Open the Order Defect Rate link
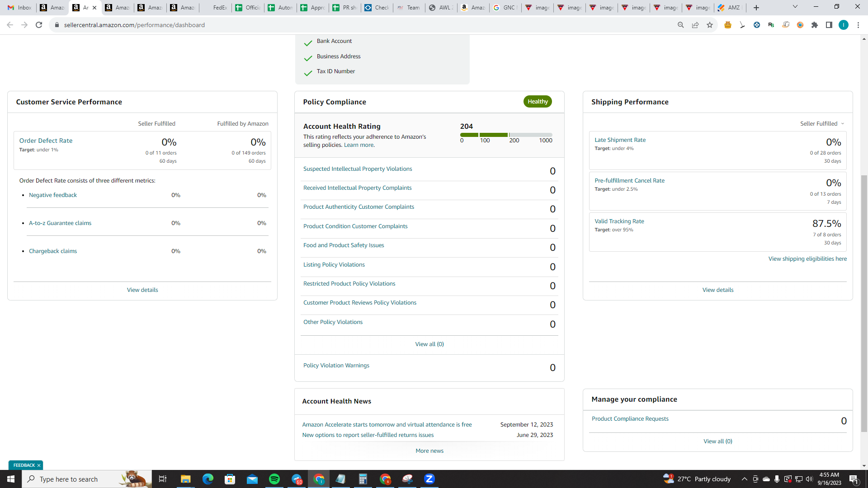This screenshot has width=868, height=488. click(x=46, y=141)
